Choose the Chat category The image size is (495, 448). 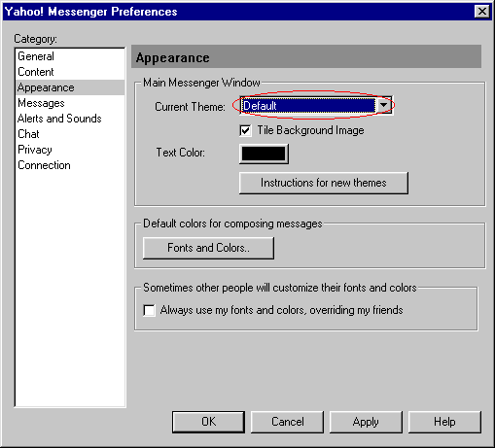[28, 134]
